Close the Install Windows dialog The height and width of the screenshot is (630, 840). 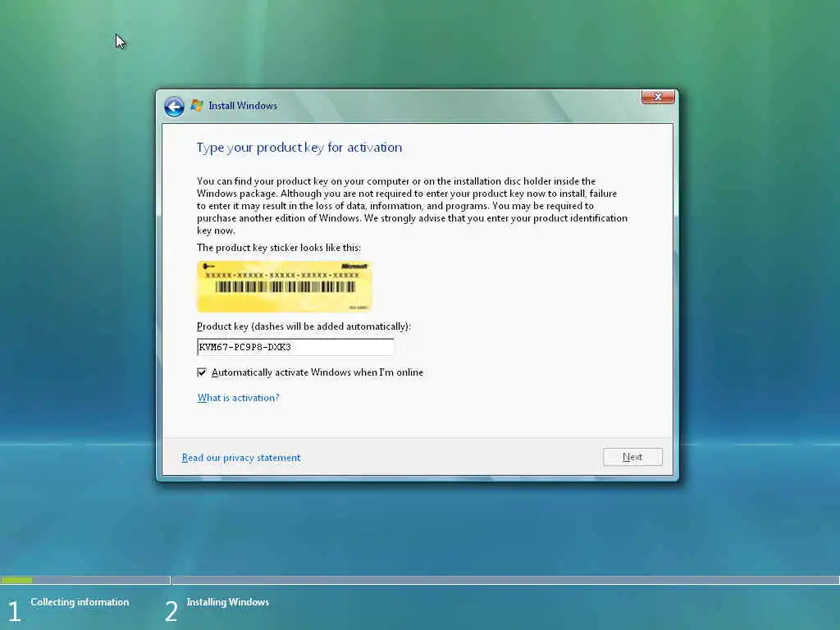coord(658,97)
